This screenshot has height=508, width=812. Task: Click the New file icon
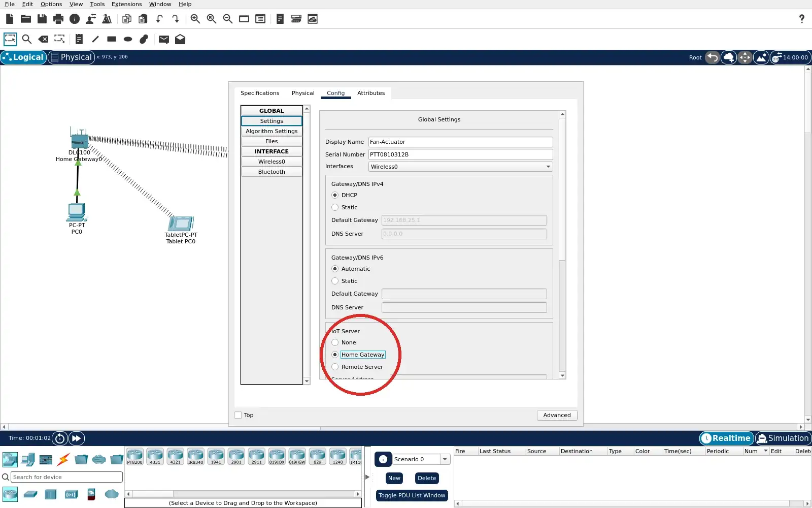[10, 19]
